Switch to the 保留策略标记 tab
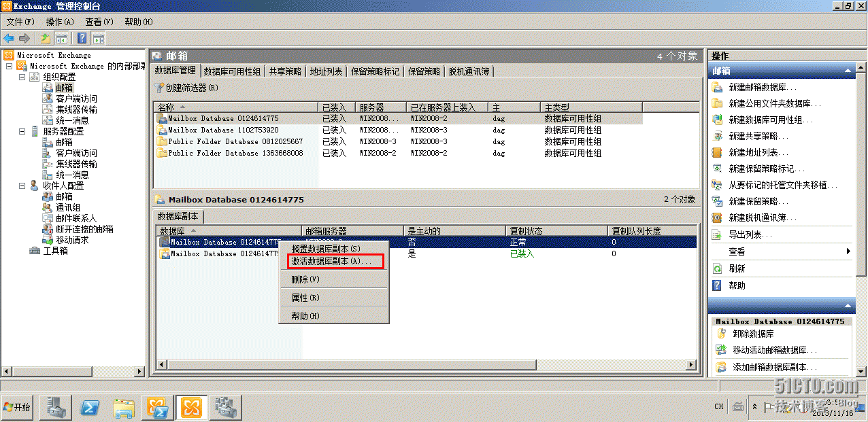The height and width of the screenshot is (422, 868). tap(375, 71)
